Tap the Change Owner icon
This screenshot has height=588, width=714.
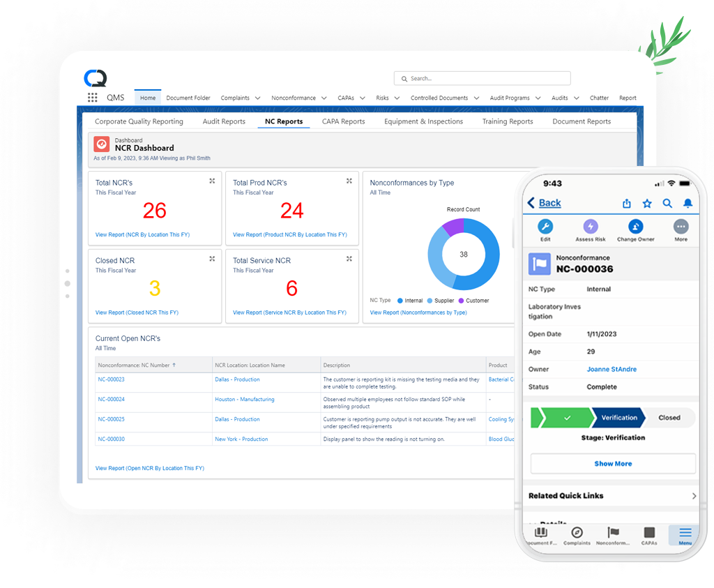click(635, 227)
